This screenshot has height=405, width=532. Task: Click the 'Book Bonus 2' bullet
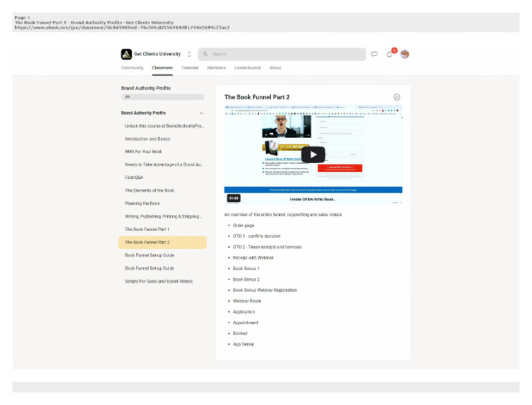pos(246,279)
